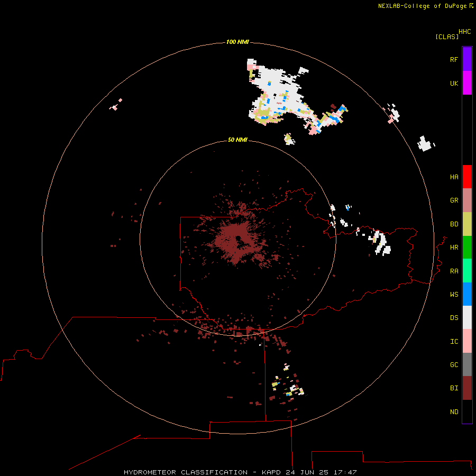Click the UK legend label
Viewport: 476px width, 476px height.
(454, 83)
